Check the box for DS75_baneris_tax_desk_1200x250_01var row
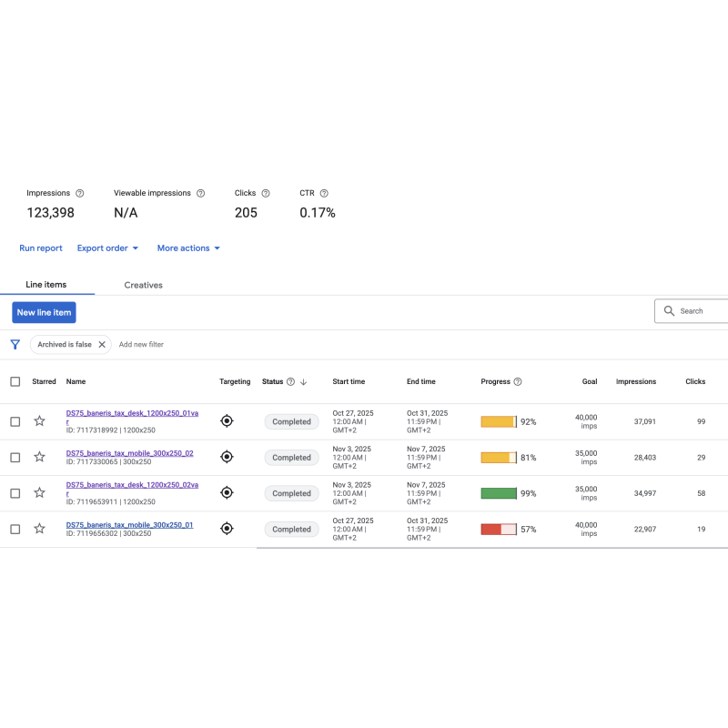 tap(15, 421)
